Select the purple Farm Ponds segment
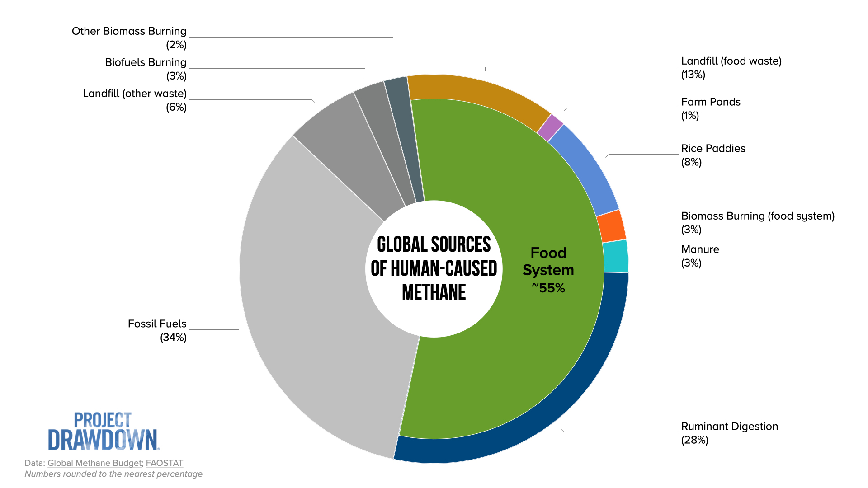868x488 pixels. (550, 128)
